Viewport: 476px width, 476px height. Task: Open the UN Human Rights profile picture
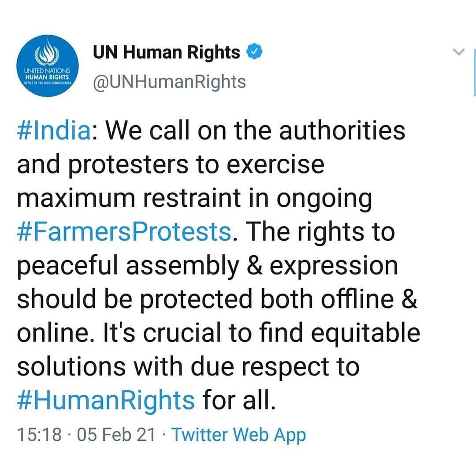click(48, 66)
